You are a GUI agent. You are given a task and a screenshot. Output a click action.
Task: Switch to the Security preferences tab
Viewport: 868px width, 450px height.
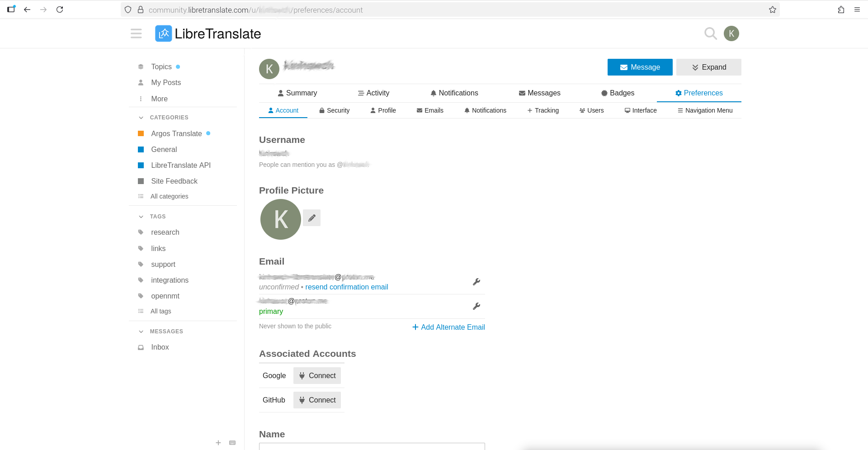pyautogui.click(x=335, y=110)
